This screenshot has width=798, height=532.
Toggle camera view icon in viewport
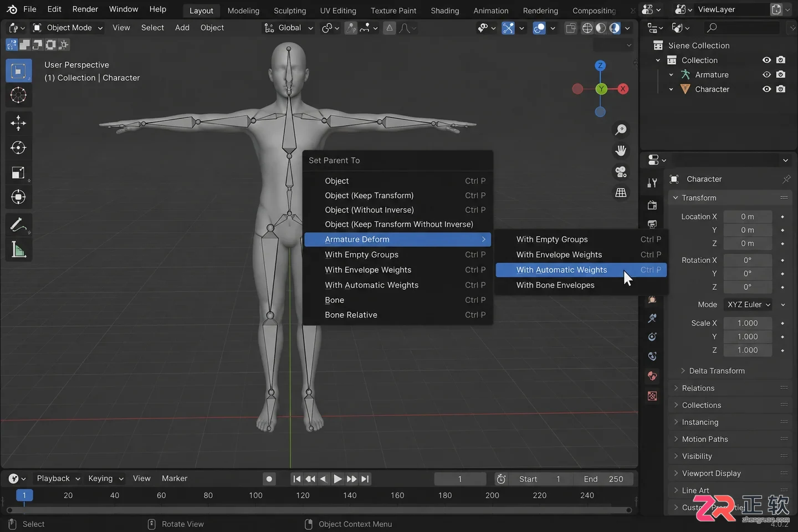coord(621,172)
